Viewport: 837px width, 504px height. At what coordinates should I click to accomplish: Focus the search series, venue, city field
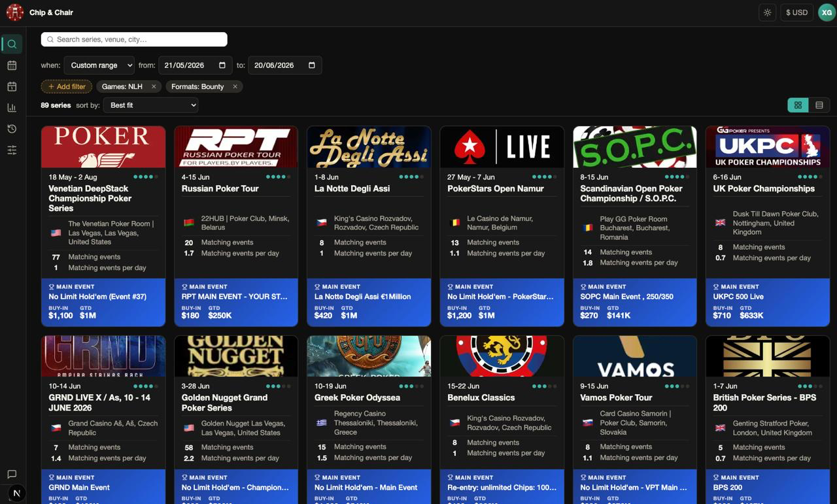point(134,39)
